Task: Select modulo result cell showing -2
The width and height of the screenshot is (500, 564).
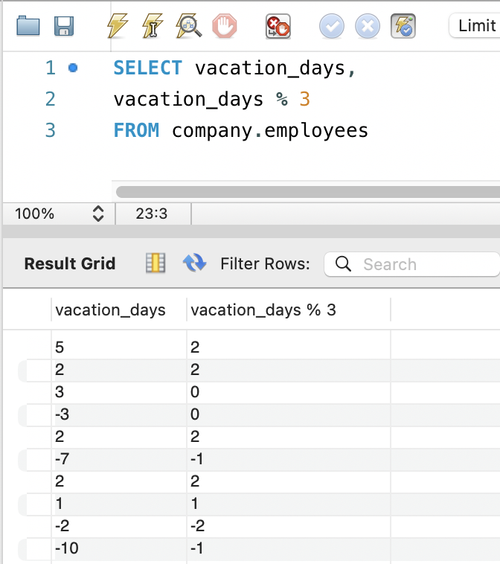Action: click(288, 526)
